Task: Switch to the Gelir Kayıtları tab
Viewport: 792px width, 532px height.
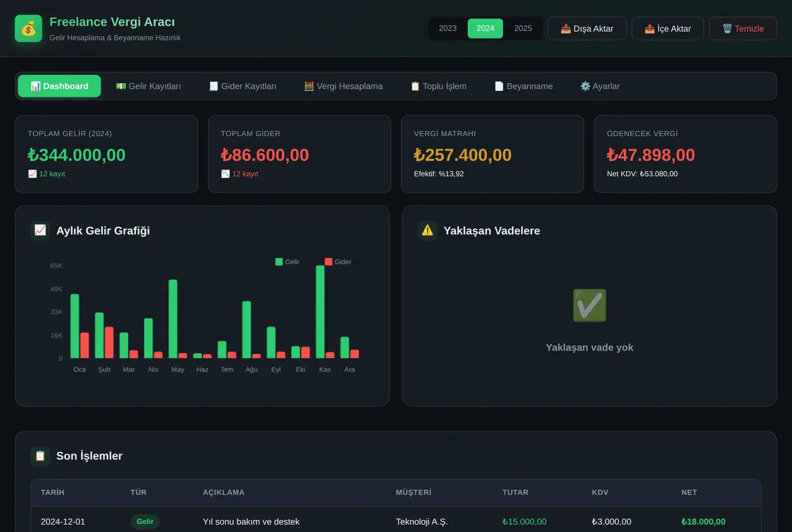Action: click(148, 86)
